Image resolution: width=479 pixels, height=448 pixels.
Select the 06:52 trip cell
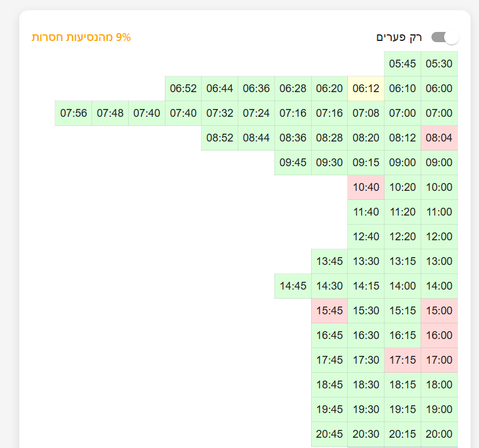pyautogui.click(x=183, y=89)
